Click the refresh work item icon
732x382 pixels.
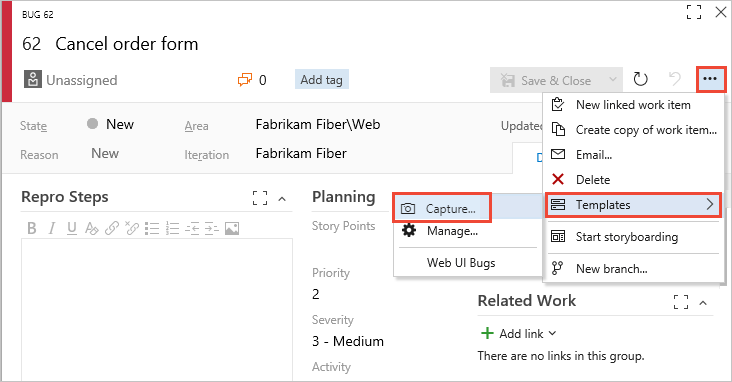(640, 79)
